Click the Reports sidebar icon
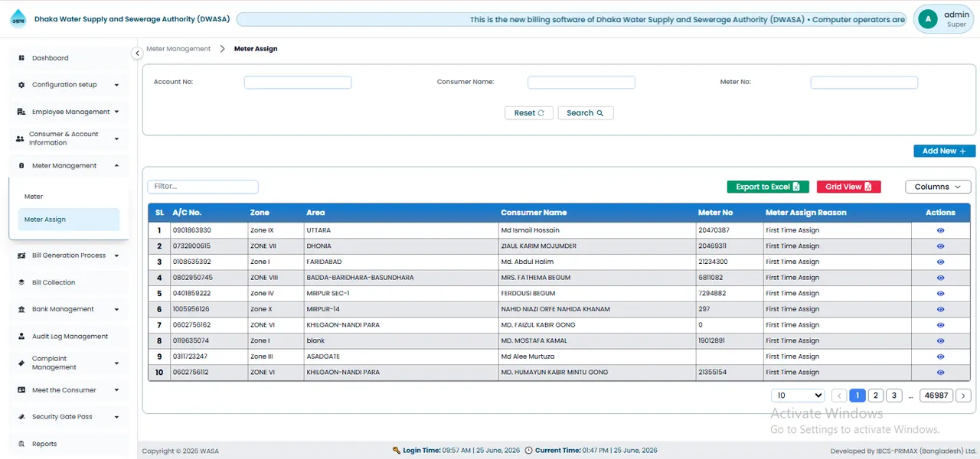The height and width of the screenshot is (459, 980). click(x=22, y=444)
